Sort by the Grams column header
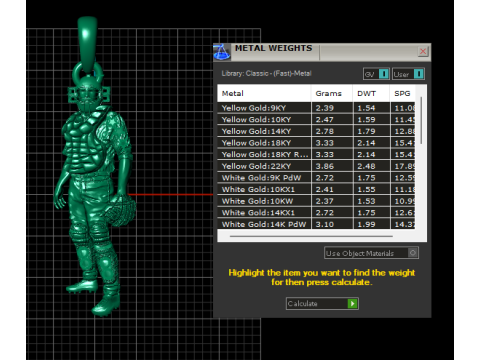480x360 pixels. tap(332, 93)
